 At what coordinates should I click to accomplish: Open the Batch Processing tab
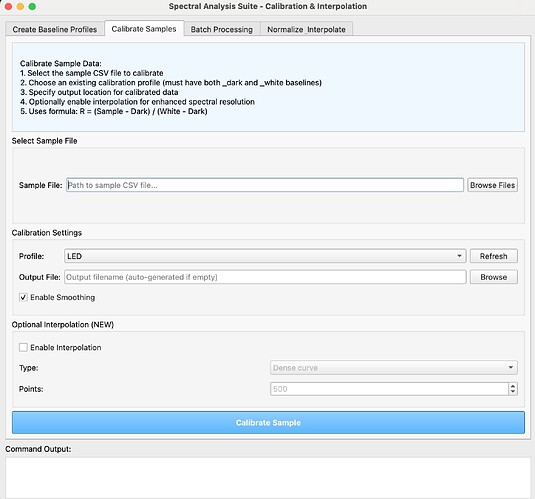(221, 29)
